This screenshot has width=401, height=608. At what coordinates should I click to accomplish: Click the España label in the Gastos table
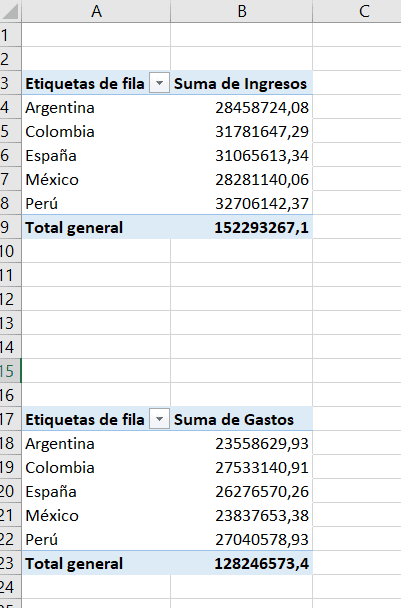point(51,492)
